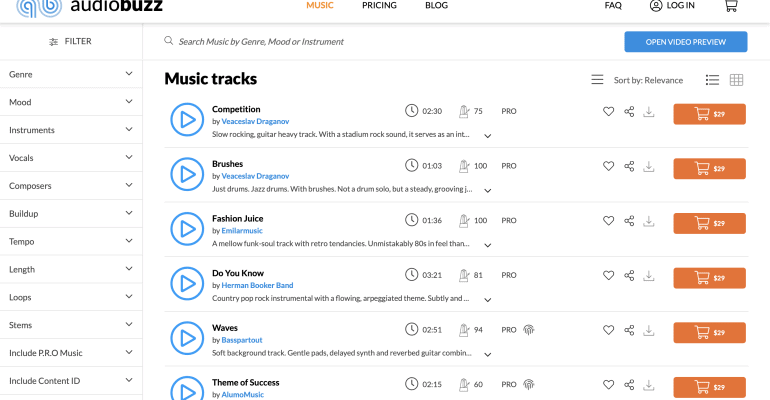
Task: Play the Fashion Juice track
Action: (187, 229)
